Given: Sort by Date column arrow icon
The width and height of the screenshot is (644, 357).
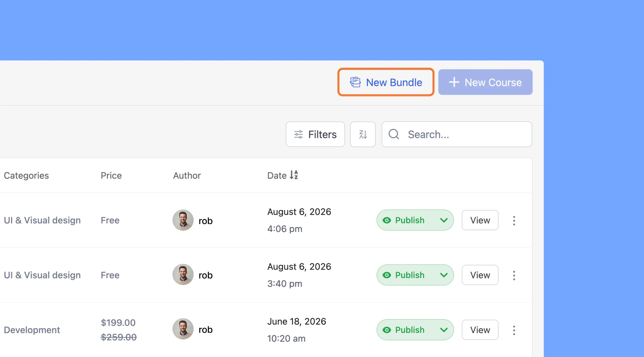Looking at the screenshot, I should pyautogui.click(x=294, y=175).
